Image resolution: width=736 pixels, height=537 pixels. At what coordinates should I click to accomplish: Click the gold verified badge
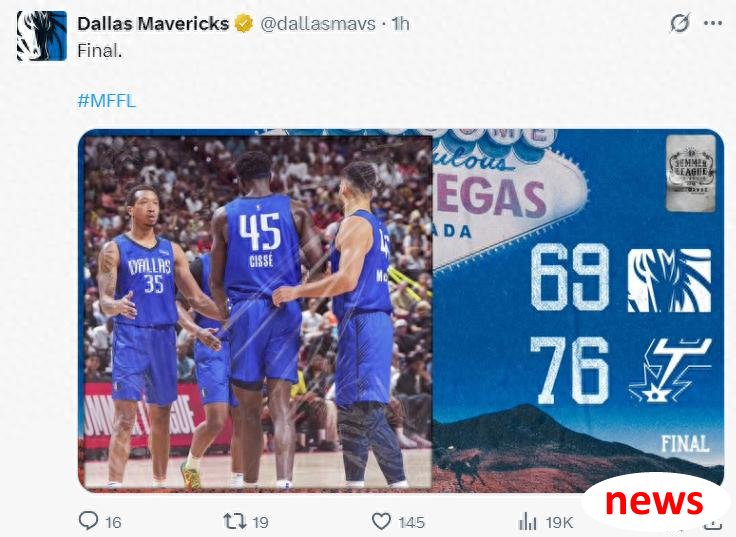tap(244, 23)
